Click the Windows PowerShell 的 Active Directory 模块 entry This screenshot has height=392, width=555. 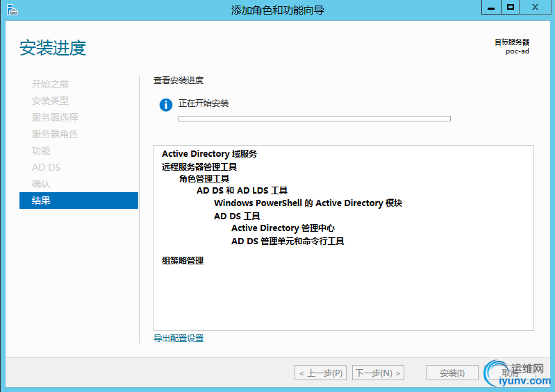pyautogui.click(x=308, y=203)
